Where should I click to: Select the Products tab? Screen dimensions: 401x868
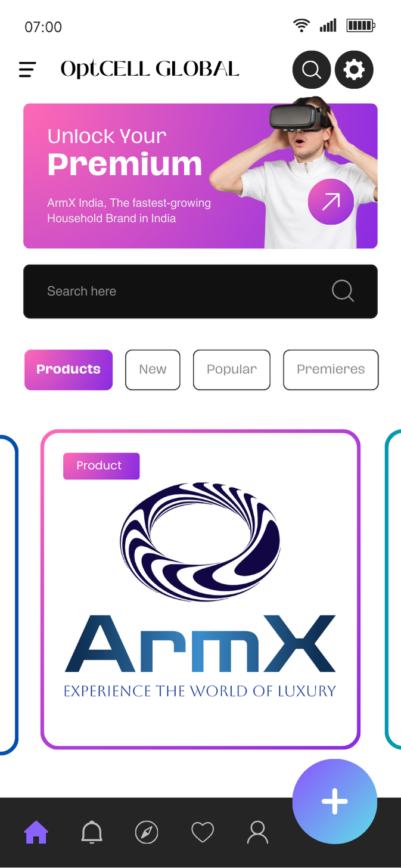[x=69, y=370]
